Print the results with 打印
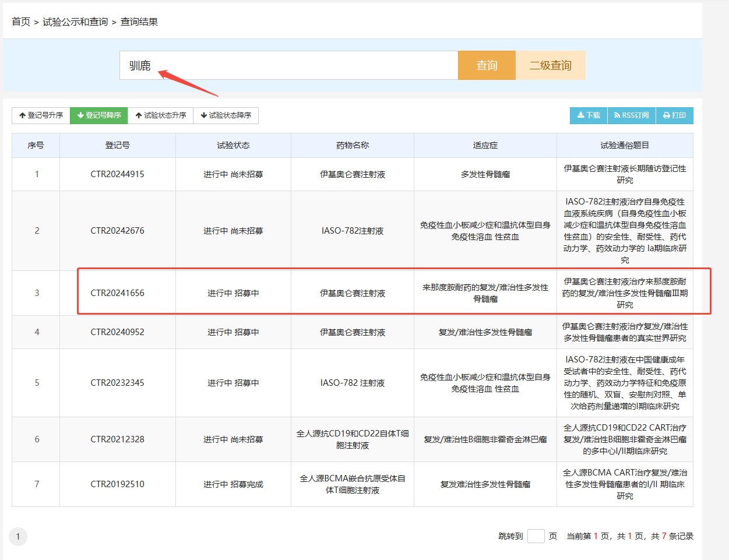This screenshot has height=560, width=729. coord(675,115)
